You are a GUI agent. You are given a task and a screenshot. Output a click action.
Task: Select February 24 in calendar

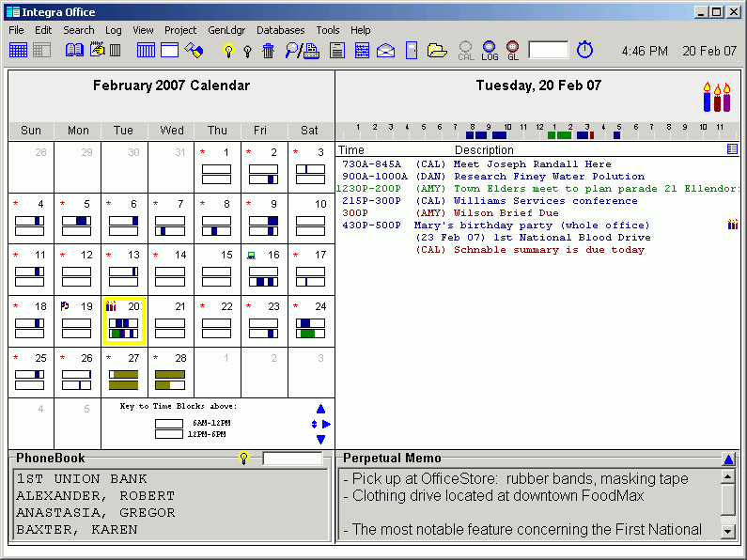(x=312, y=321)
